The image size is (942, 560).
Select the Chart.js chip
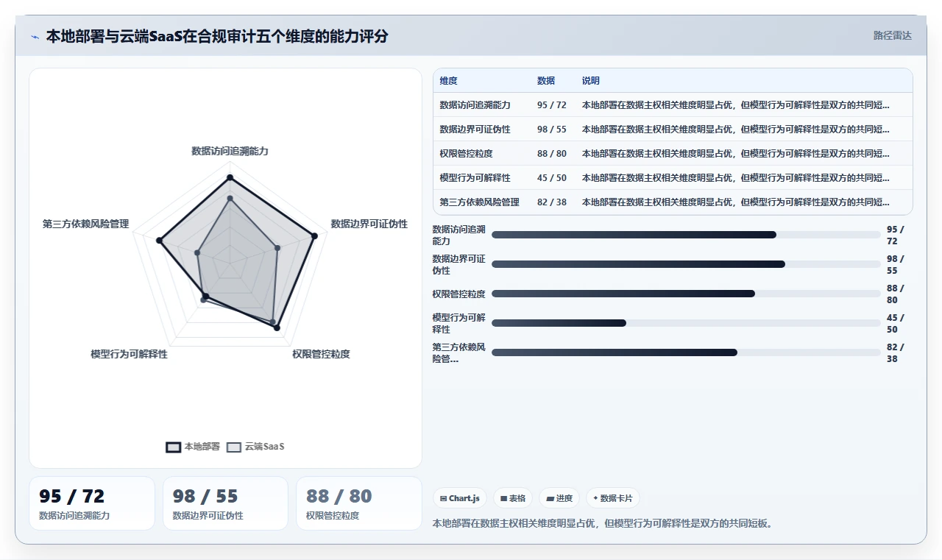[460, 498]
